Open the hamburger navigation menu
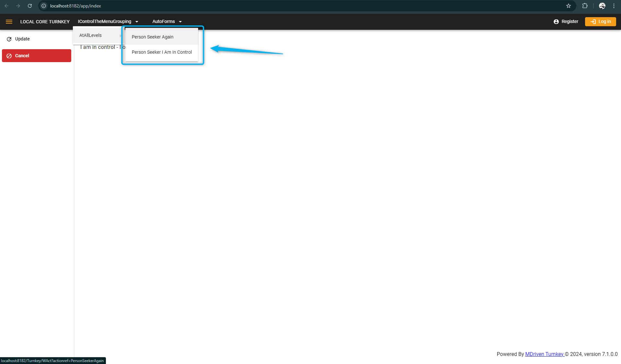Screen dimensions: 621x364 click(x=9, y=22)
